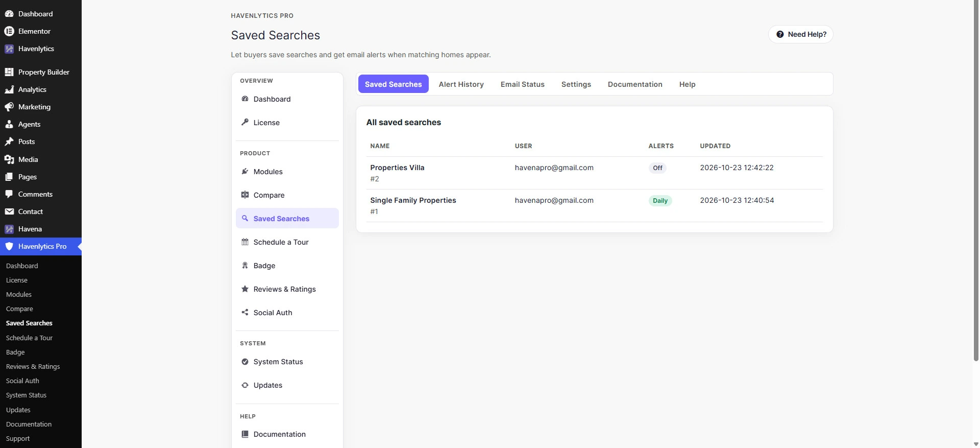
Task: Open Modules in the Product section
Action: (287, 172)
